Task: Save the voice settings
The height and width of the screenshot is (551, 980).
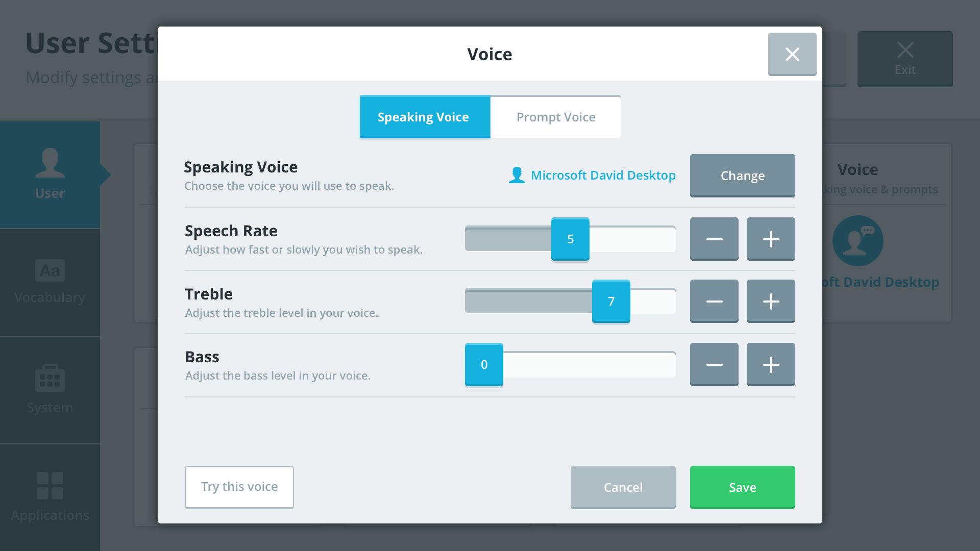Action: point(742,486)
